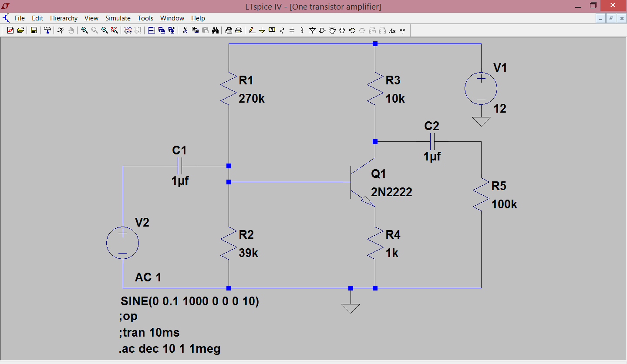Open the Hierarchy menu
Image resolution: width=627 pixels, height=364 pixels.
64,18
